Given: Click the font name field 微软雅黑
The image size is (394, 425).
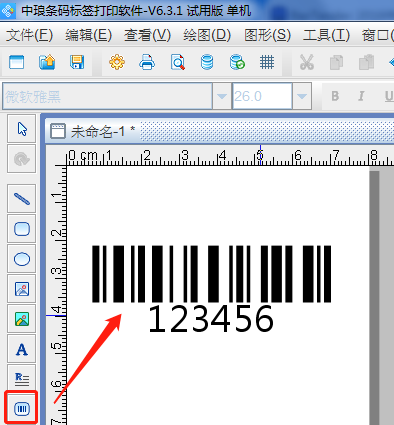Looking at the screenshot, I should (107, 96).
